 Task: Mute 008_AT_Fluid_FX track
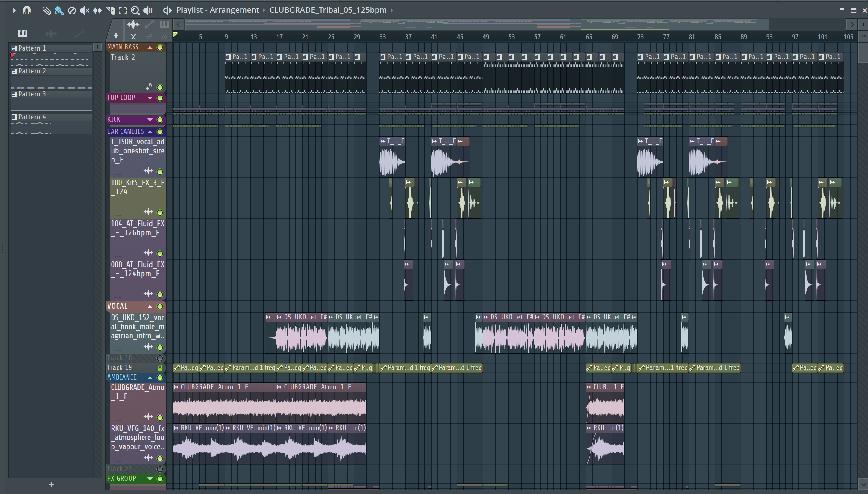coord(159,295)
